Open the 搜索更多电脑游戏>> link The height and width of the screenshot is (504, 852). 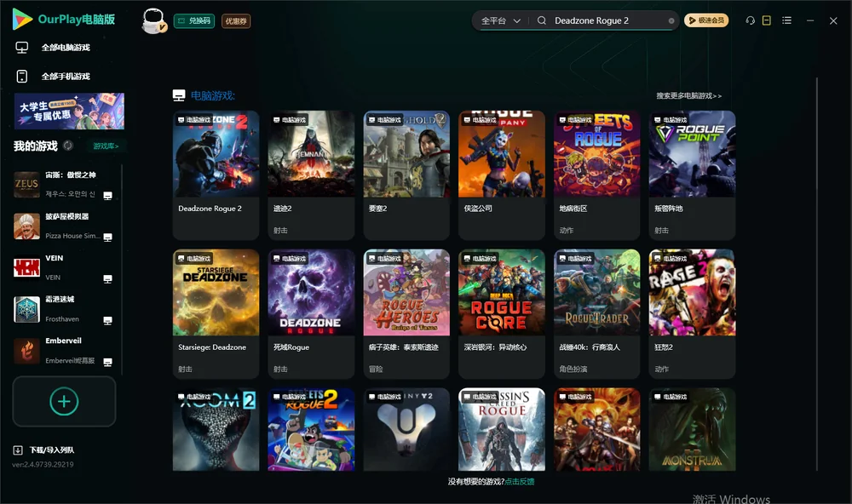[x=689, y=95]
